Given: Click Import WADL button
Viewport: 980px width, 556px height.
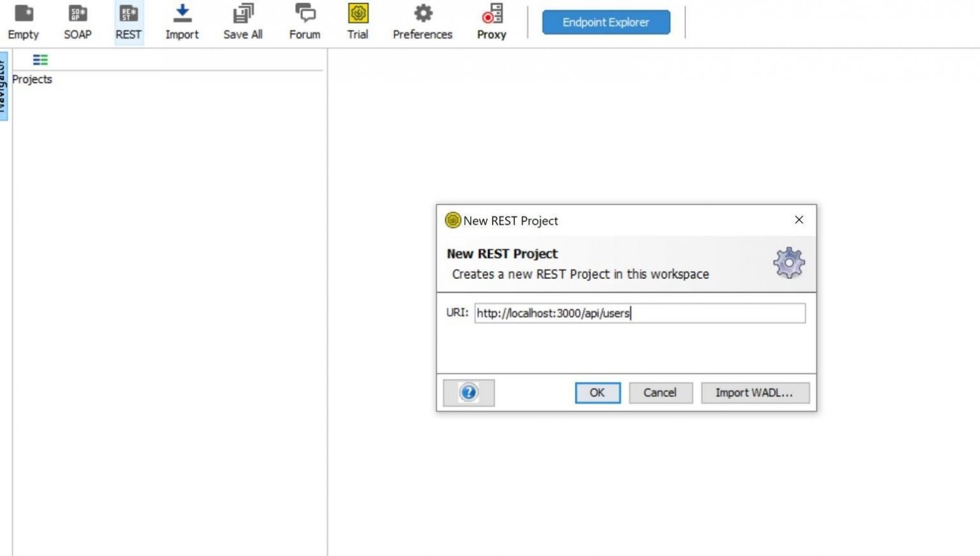Looking at the screenshot, I should (x=755, y=393).
